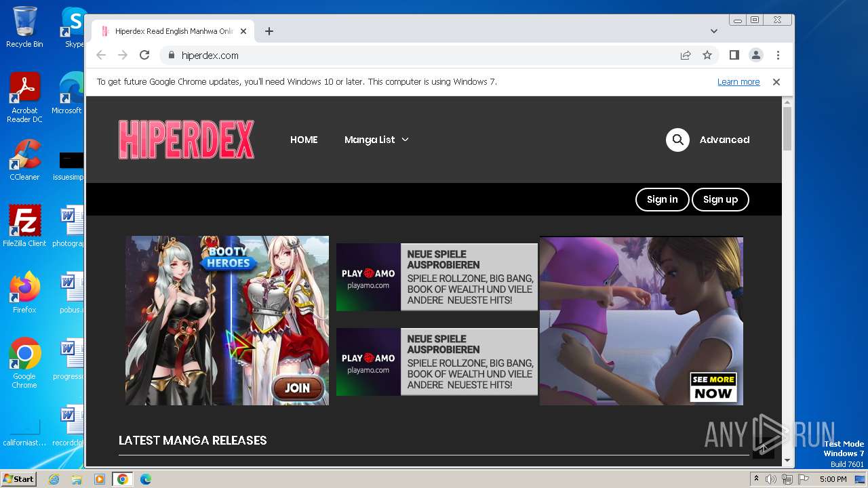This screenshot has height=488, width=868.
Task: Open the Learn more link
Action: click(x=738, y=82)
